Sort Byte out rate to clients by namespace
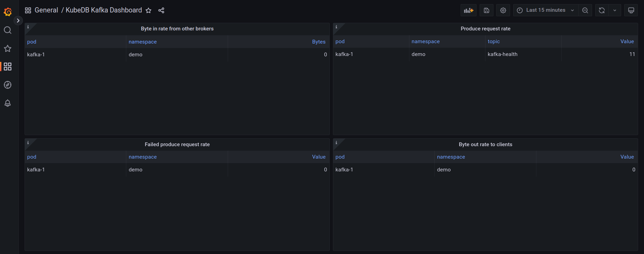The image size is (644, 254). (451, 157)
